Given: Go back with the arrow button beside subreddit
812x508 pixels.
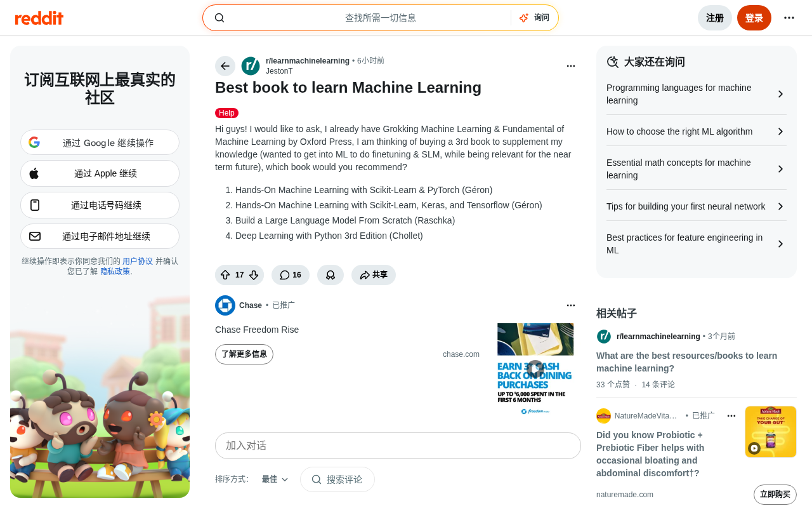Looking at the screenshot, I should pos(225,66).
